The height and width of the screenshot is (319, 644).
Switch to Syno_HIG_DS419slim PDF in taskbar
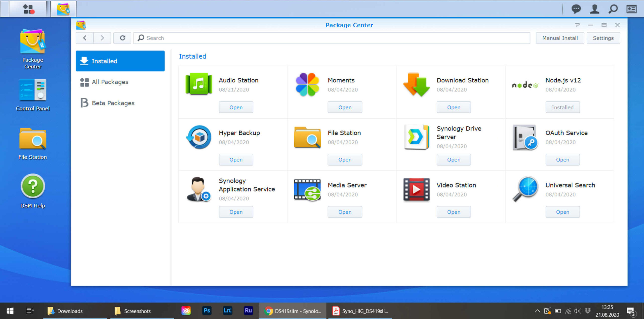coord(360,311)
